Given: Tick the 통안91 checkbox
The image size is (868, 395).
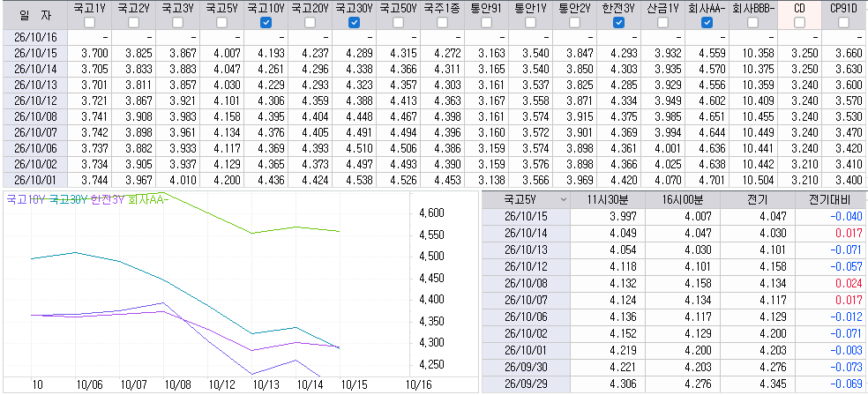Looking at the screenshot, I should (487, 23).
